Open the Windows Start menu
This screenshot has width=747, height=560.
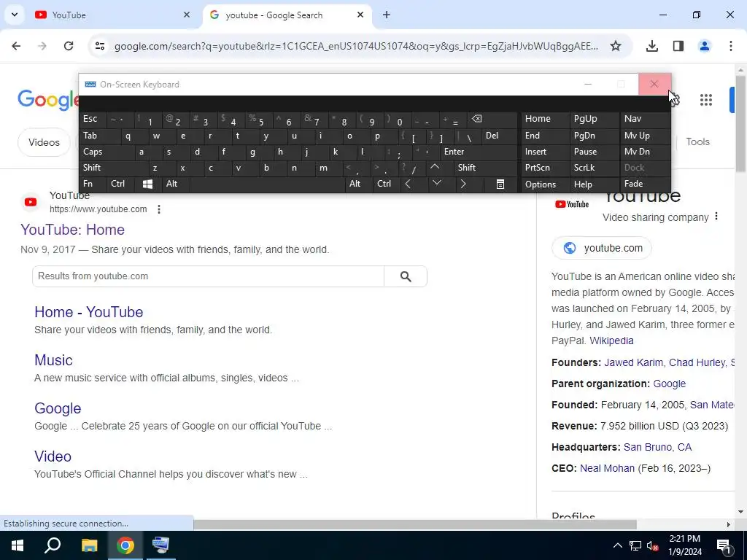point(18,545)
